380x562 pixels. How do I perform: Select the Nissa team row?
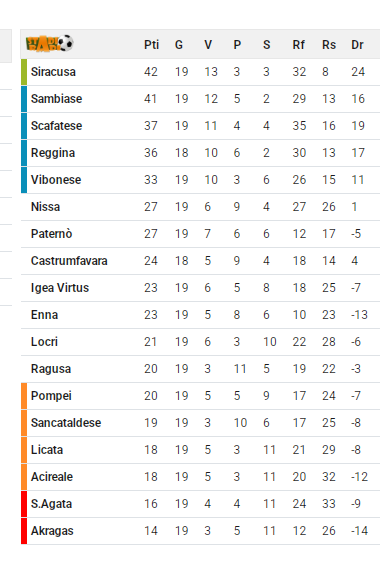[200, 207]
